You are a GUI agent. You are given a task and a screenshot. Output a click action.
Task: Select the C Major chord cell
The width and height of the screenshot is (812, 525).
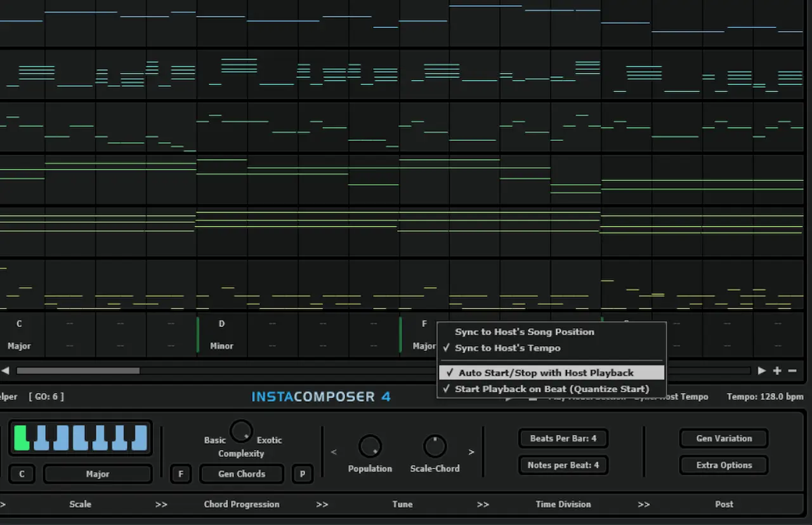pos(19,335)
